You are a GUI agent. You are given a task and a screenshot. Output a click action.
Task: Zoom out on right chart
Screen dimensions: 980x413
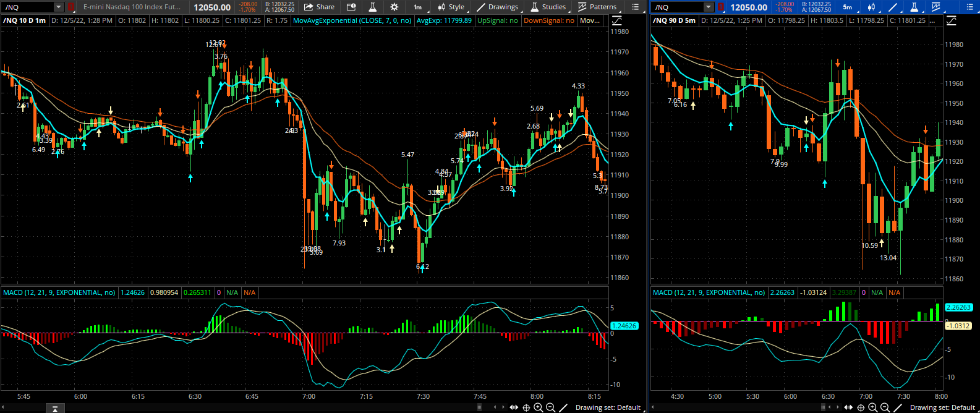tap(885, 407)
